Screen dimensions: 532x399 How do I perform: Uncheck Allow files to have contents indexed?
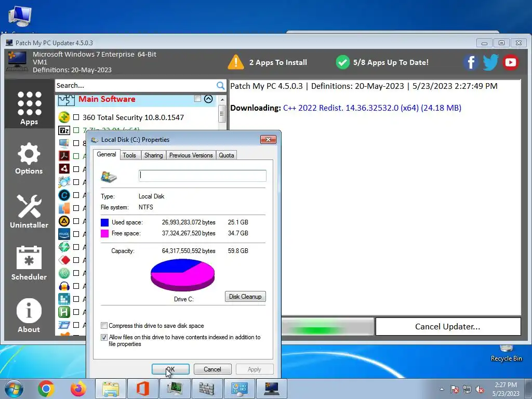coord(104,337)
